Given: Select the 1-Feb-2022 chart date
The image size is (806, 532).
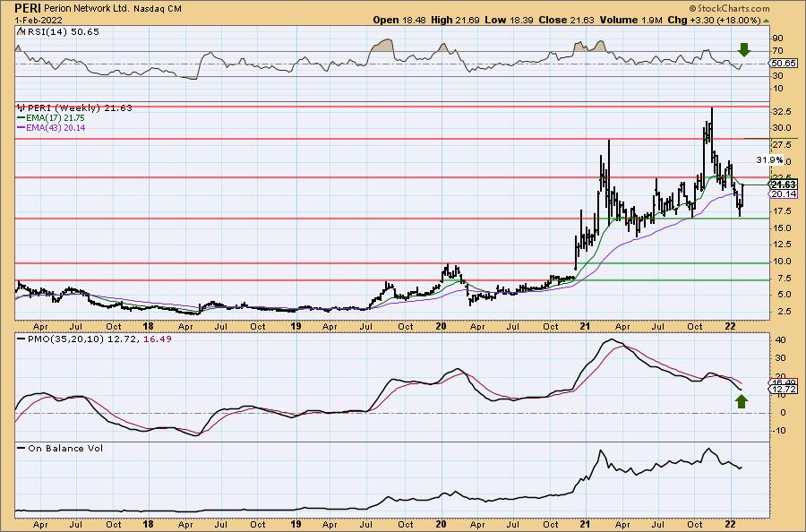Looking at the screenshot, I should 39,20.
